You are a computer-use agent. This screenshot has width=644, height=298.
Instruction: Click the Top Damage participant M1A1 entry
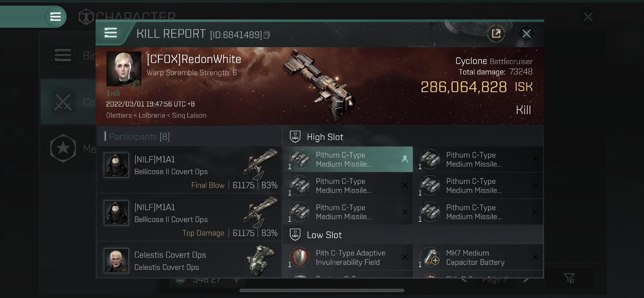189,218
